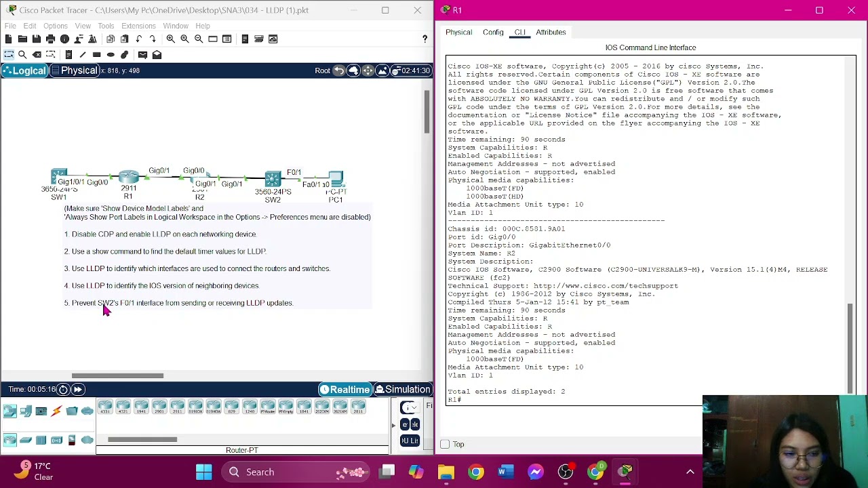Select the CLI tab in R1 window

[520, 33]
